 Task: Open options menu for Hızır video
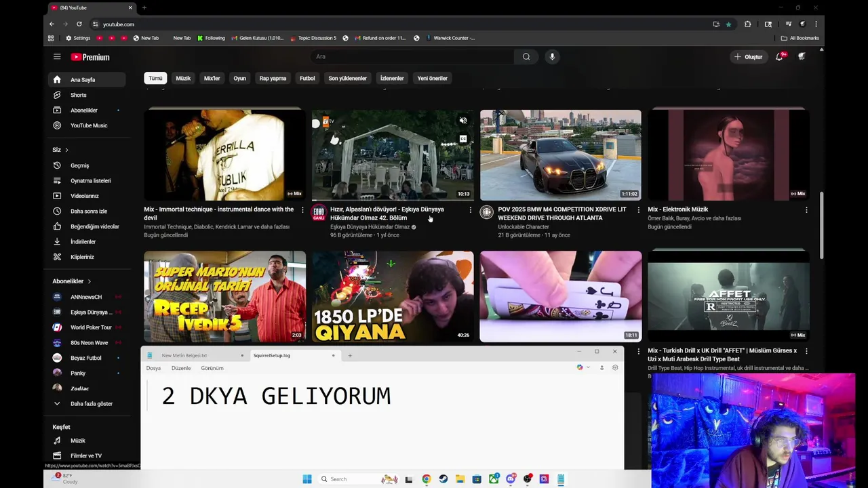471,210
